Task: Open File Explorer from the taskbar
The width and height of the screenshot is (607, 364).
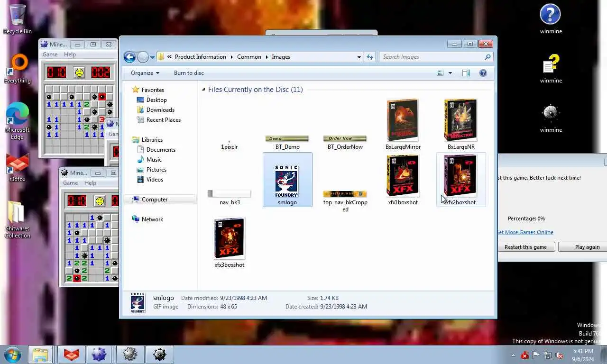Action: [x=40, y=355]
